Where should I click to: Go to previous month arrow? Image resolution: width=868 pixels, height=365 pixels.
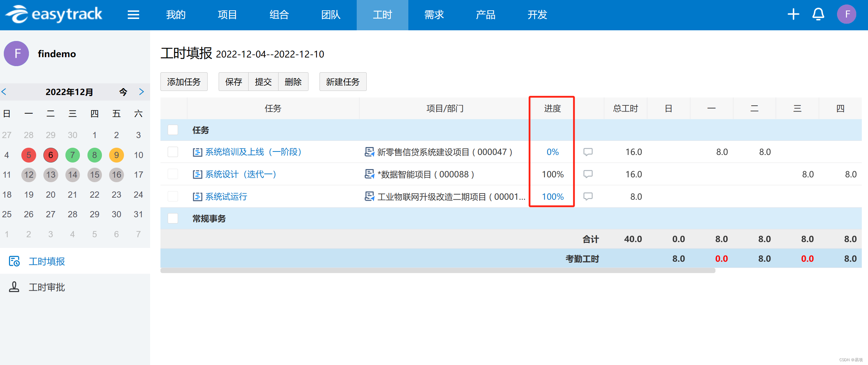pos(4,92)
